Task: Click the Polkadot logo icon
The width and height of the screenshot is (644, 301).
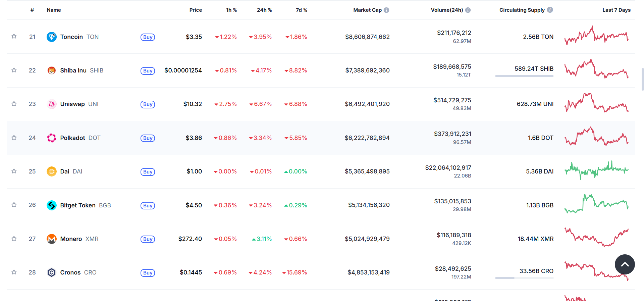Action: [51, 138]
